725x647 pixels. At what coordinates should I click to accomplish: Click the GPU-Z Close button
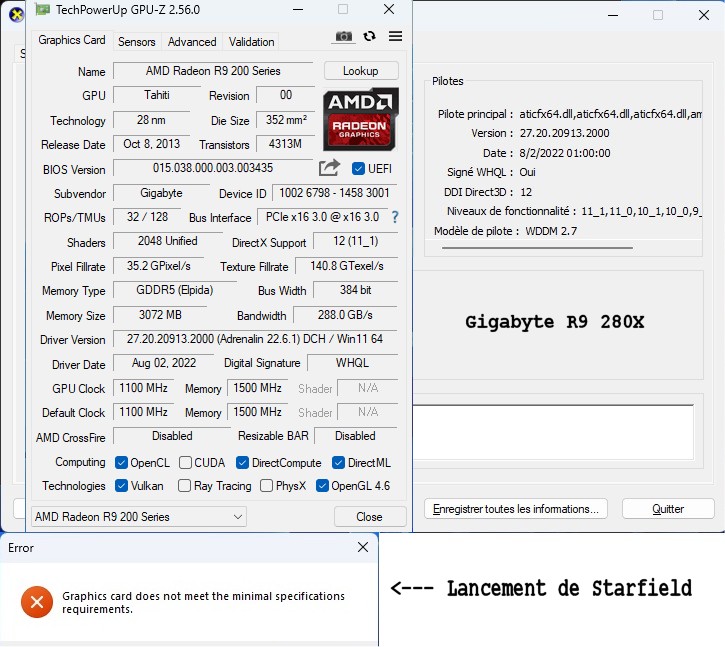point(369,517)
